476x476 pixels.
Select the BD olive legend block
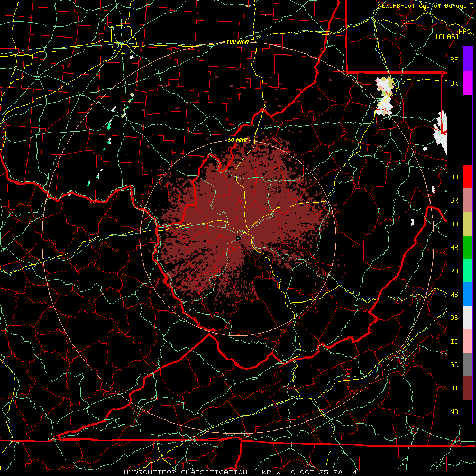point(467,224)
